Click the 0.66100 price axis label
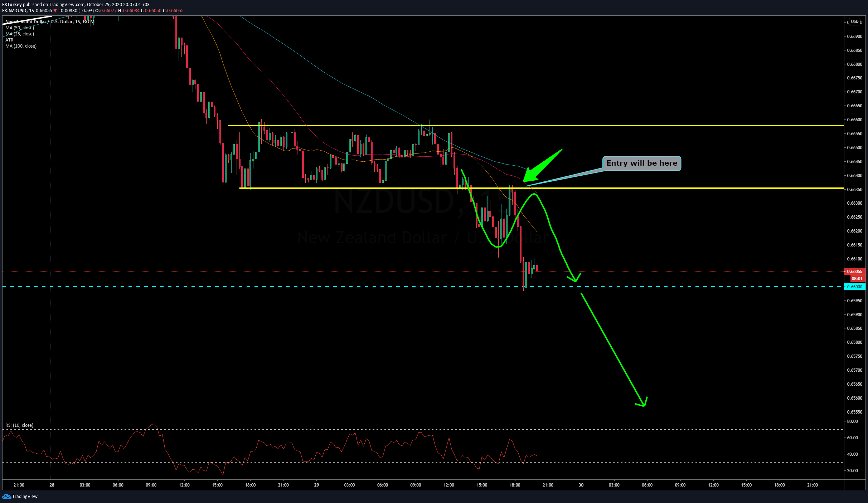Viewport: 868px width, 503px height. click(854, 259)
